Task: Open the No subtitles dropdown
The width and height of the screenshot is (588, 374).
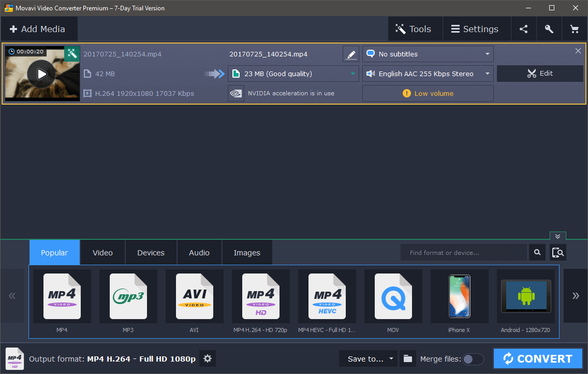Action: point(428,53)
